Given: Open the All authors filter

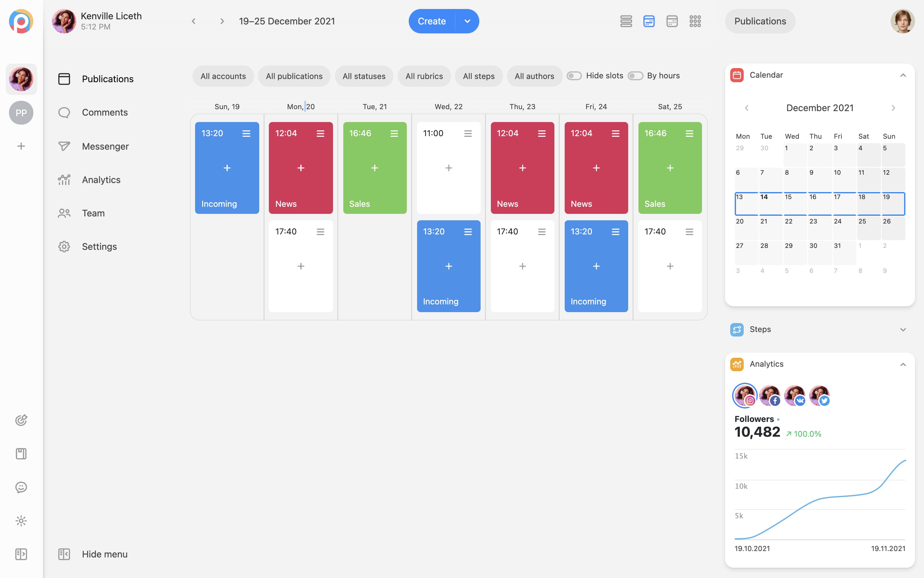Looking at the screenshot, I should (x=534, y=76).
